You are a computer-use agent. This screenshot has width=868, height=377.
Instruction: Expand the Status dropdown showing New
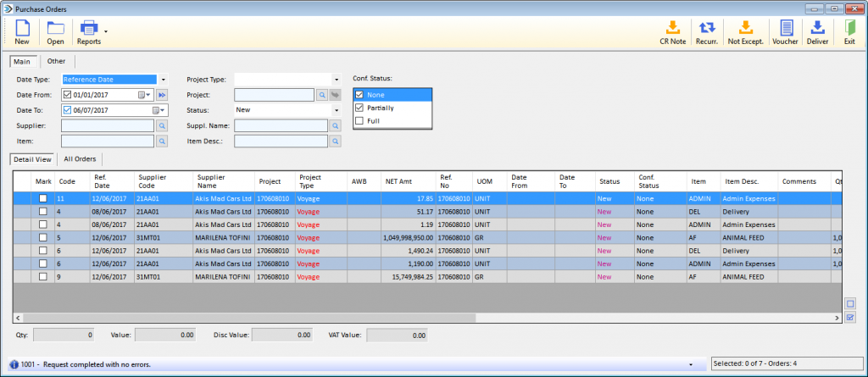coord(337,110)
